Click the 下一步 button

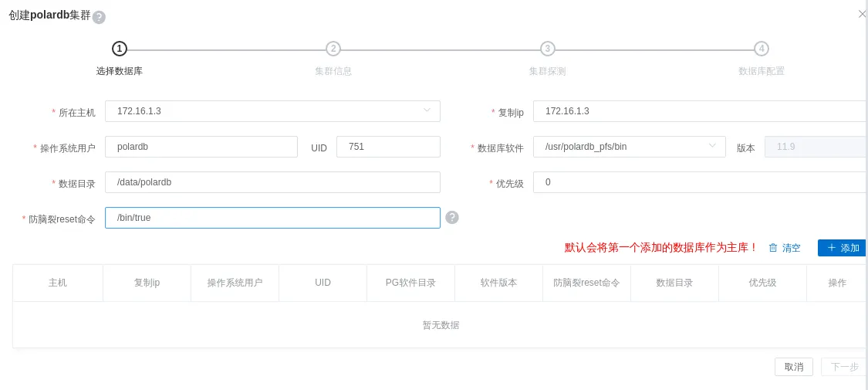coord(845,367)
